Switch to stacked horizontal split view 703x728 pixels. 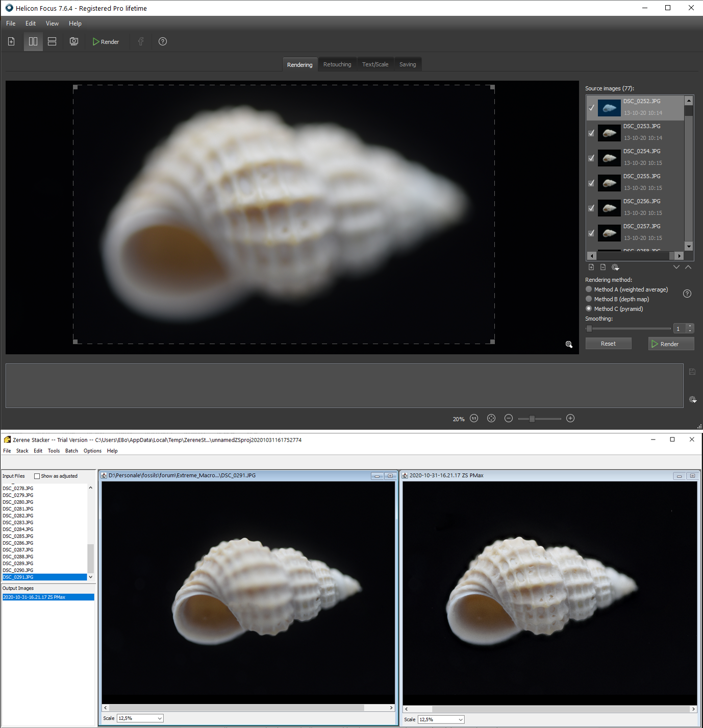point(52,41)
